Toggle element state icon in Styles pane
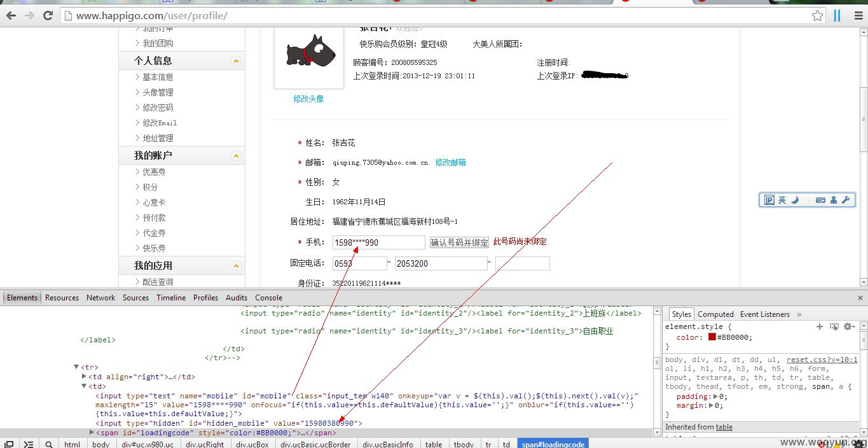 pos(834,326)
